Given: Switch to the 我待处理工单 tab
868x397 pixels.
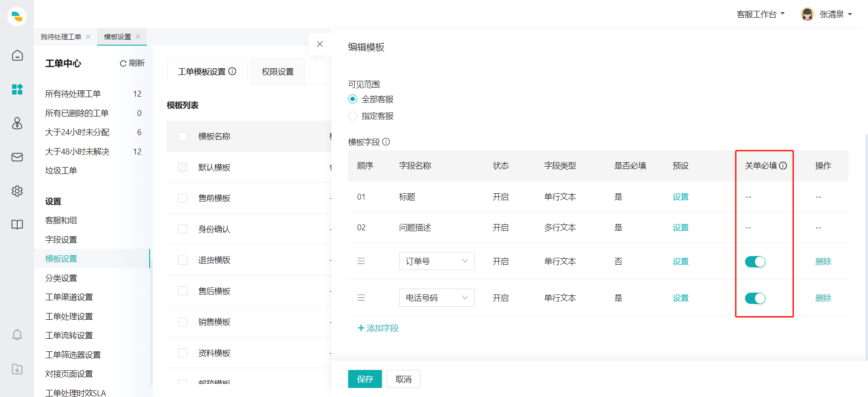Looking at the screenshot, I should [61, 37].
